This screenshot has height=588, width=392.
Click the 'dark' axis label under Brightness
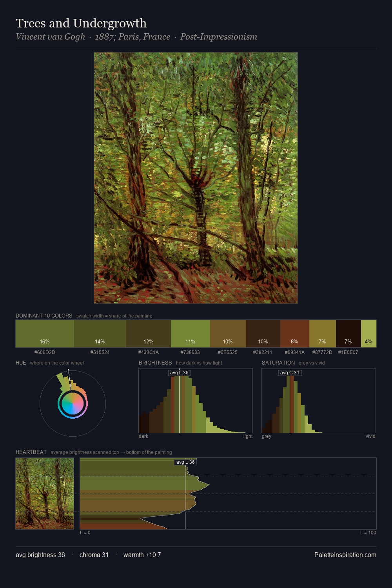(x=143, y=436)
